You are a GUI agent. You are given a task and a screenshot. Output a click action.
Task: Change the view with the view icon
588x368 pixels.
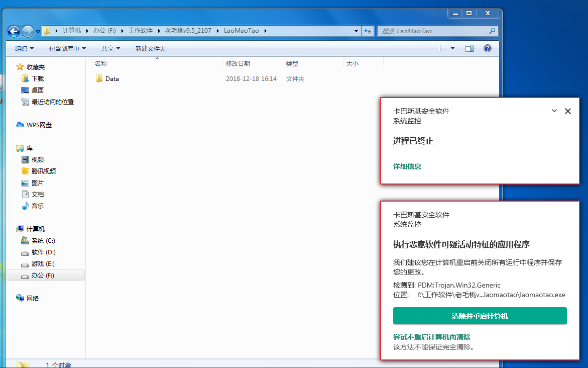(442, 48)
